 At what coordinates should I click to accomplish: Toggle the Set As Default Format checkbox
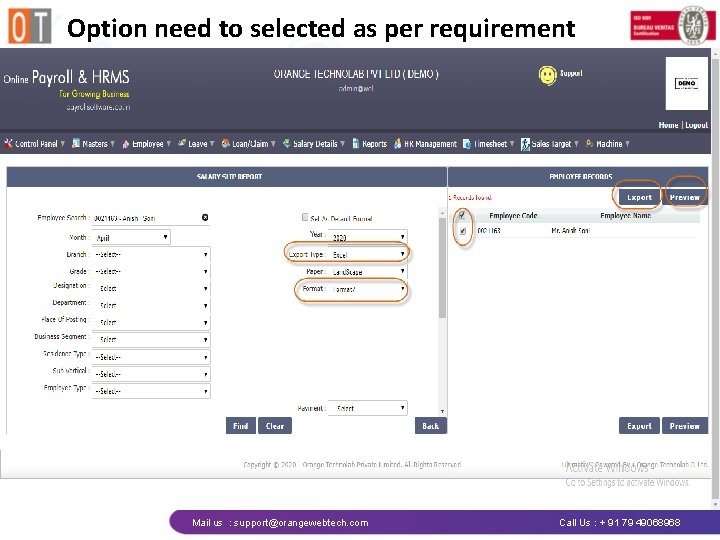(x=305, y=217)
